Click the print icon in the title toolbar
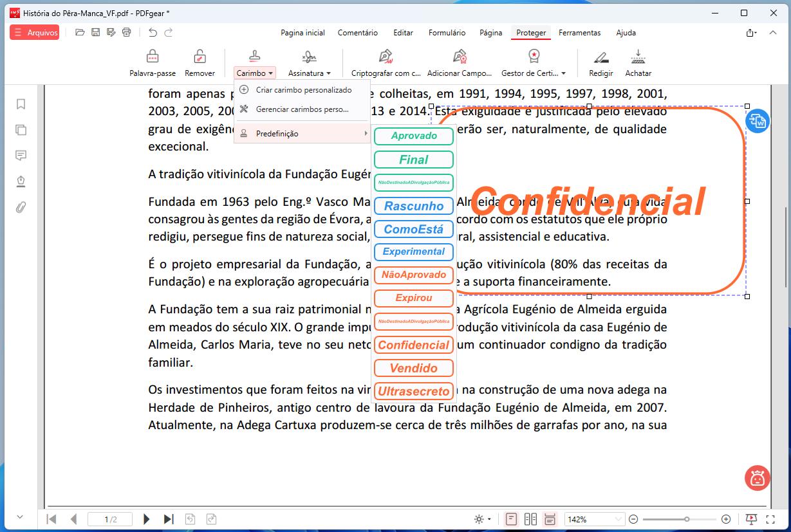 [127, 32]
